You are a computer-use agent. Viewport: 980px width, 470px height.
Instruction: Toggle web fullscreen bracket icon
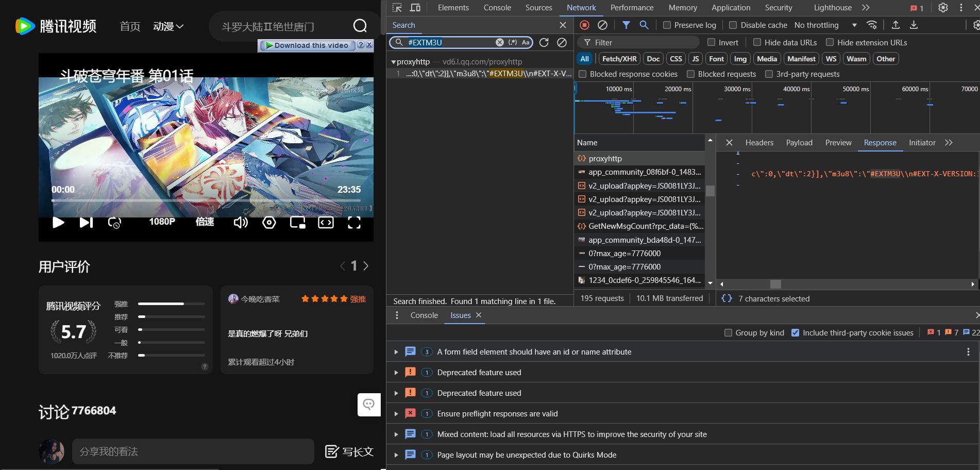326,222
